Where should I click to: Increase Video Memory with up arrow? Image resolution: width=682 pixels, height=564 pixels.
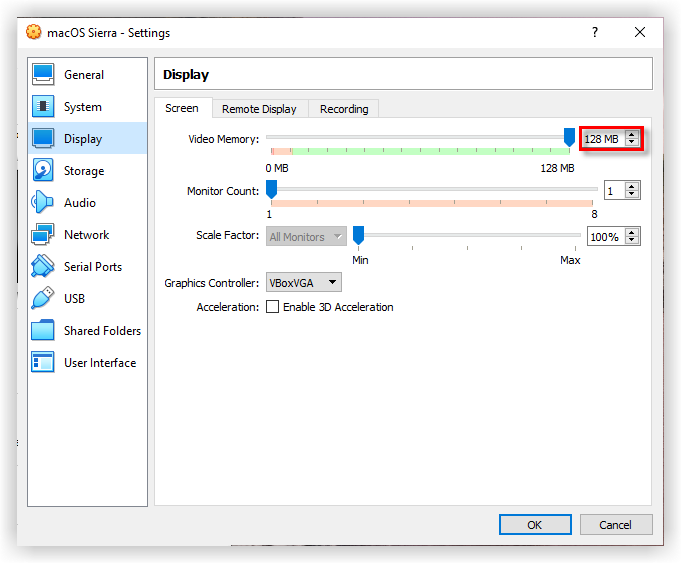click(x=632, y=135)
